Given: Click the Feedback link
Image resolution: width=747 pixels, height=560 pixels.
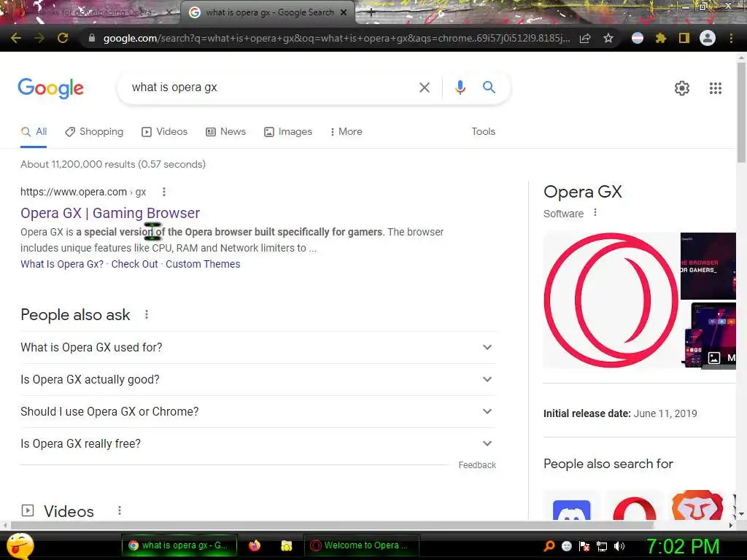Looking at the screenshot, I should pos(477,465).
